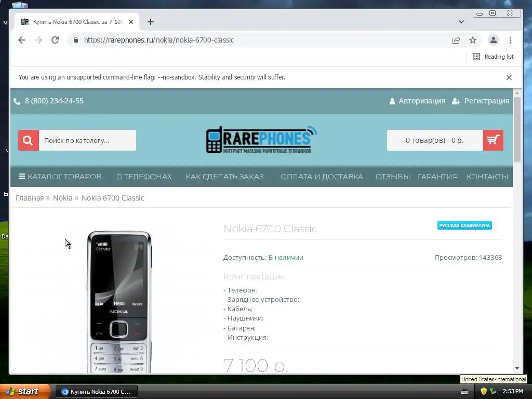
Task: Open the ГАРАНТИЯ menu item
Action: [x=437, y=177]
